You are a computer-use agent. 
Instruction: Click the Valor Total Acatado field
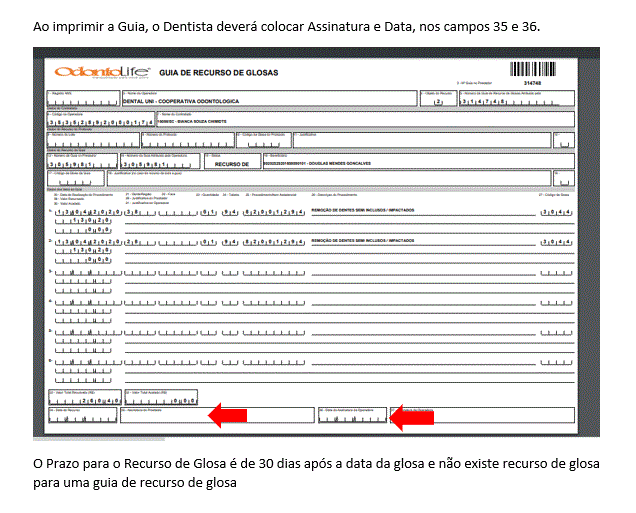(x=161, y=397)
